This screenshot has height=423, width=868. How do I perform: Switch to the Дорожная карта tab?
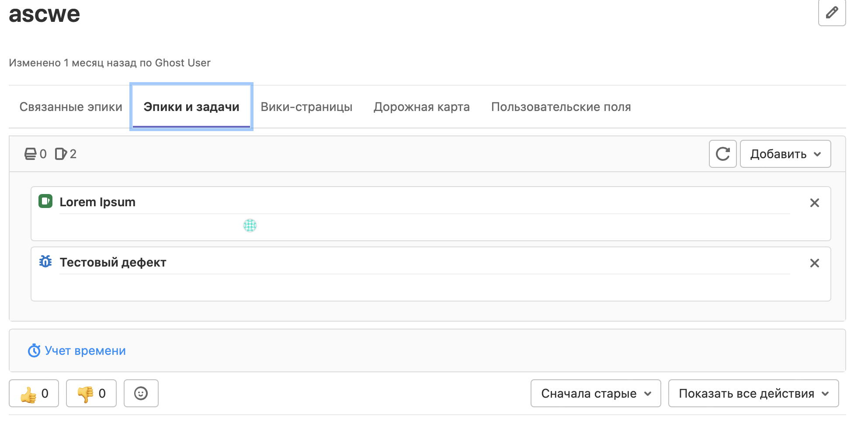[421, 106]
